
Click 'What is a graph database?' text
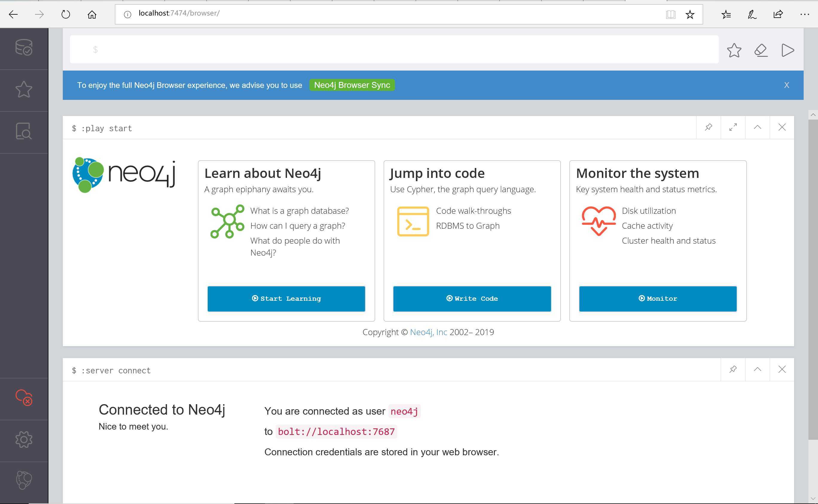[299, 211]
